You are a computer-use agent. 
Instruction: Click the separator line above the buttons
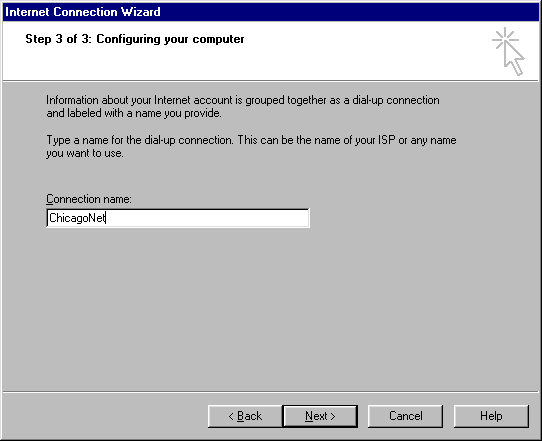coord(271,392)
